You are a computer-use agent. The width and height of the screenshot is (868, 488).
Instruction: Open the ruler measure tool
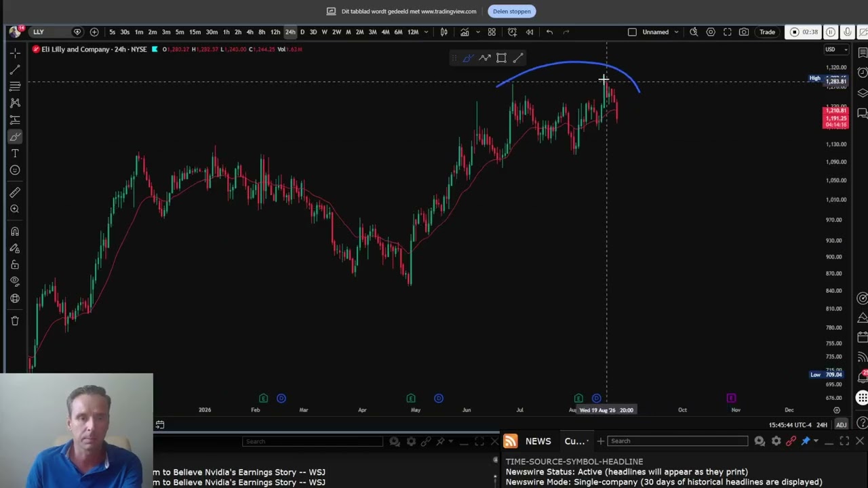(15, 192)
